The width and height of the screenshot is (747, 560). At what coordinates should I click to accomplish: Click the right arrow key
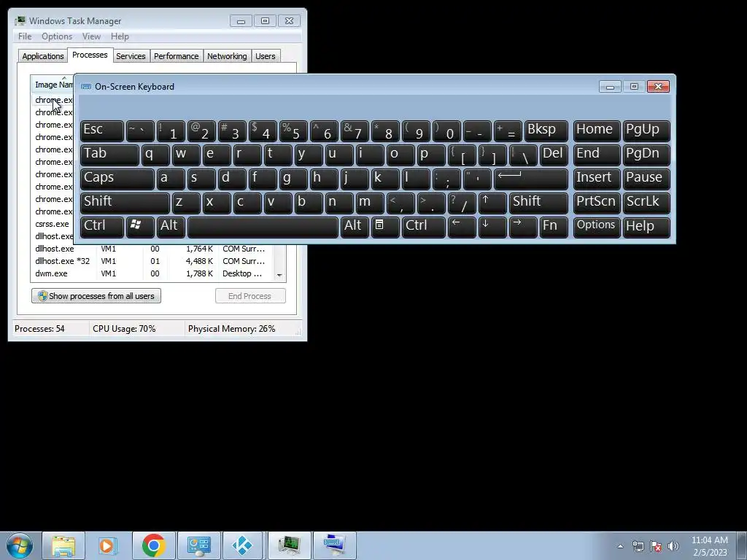522,227
